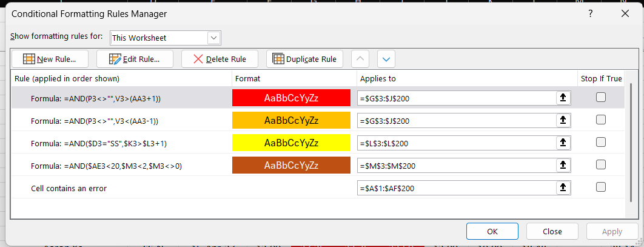Check Stop If True for 'Cell contains an error'
Viewport: 644px width, 247px height.
(x=601, y=187)
